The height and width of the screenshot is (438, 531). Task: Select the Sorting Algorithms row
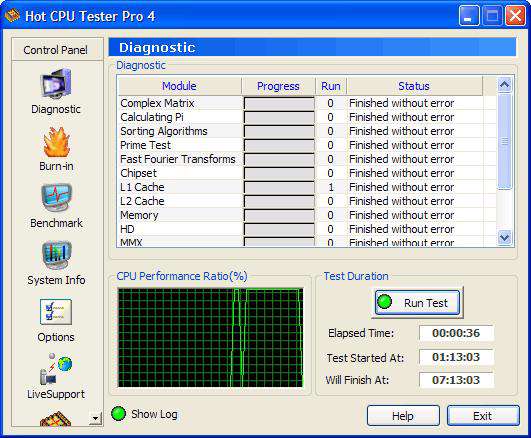coord(306,131)
